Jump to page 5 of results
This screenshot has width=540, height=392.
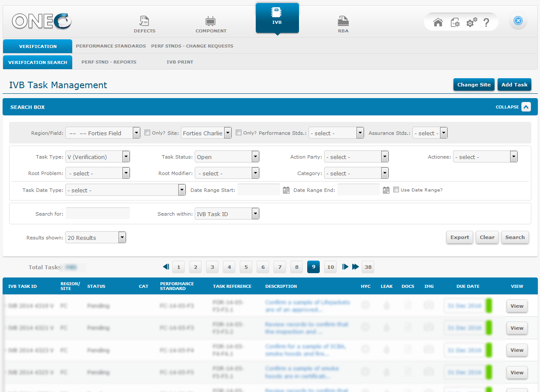(246, 267)
